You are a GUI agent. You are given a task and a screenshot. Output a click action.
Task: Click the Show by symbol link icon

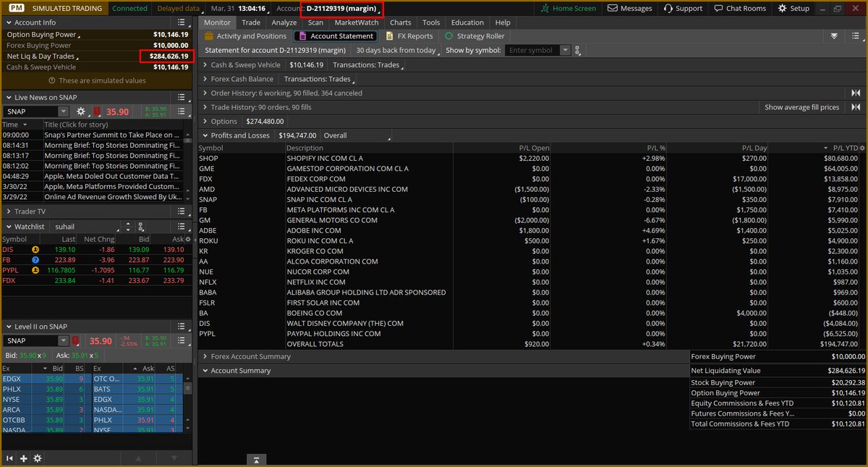coord(577,51)
